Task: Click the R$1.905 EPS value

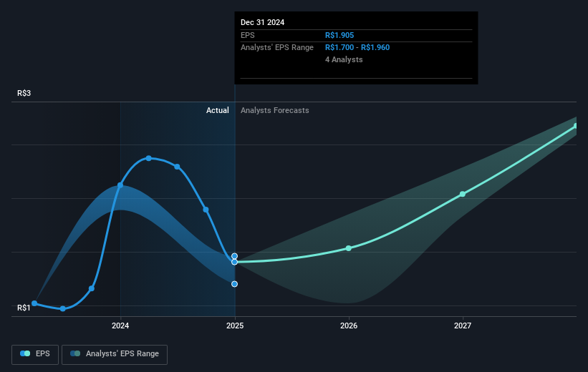Action: (x=339, y=35)
